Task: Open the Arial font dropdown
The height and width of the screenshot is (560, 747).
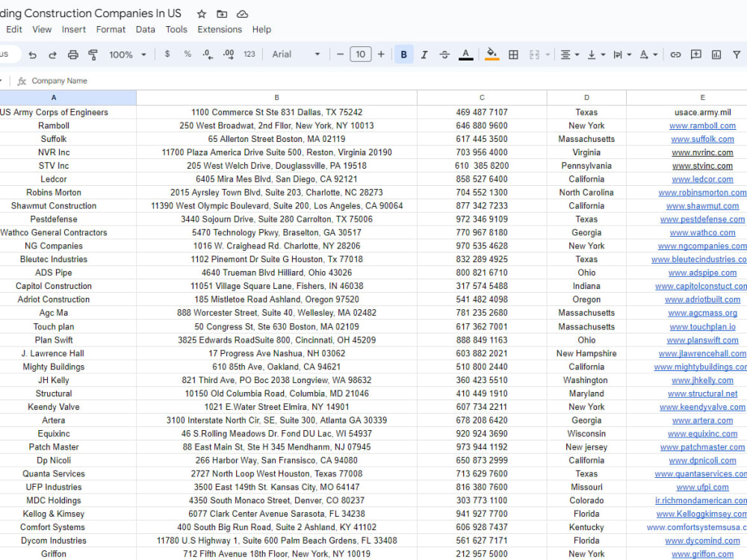Action: 296,55
